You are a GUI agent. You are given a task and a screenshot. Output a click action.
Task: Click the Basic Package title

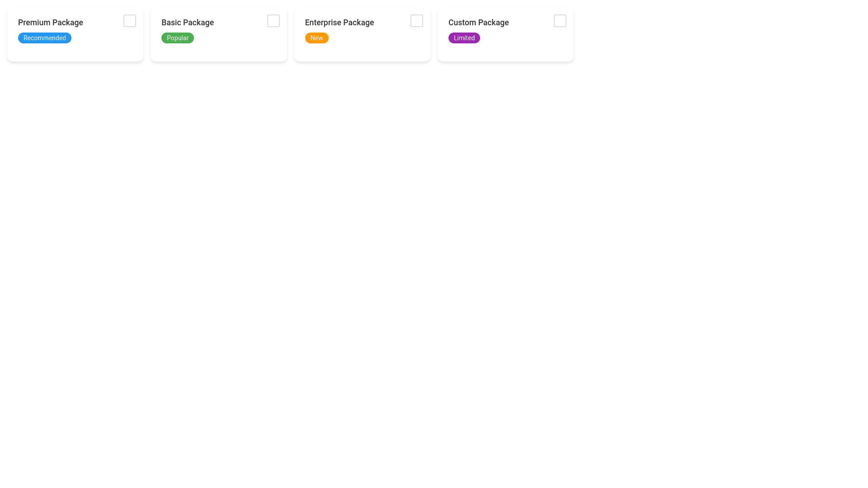pos(187,23)
